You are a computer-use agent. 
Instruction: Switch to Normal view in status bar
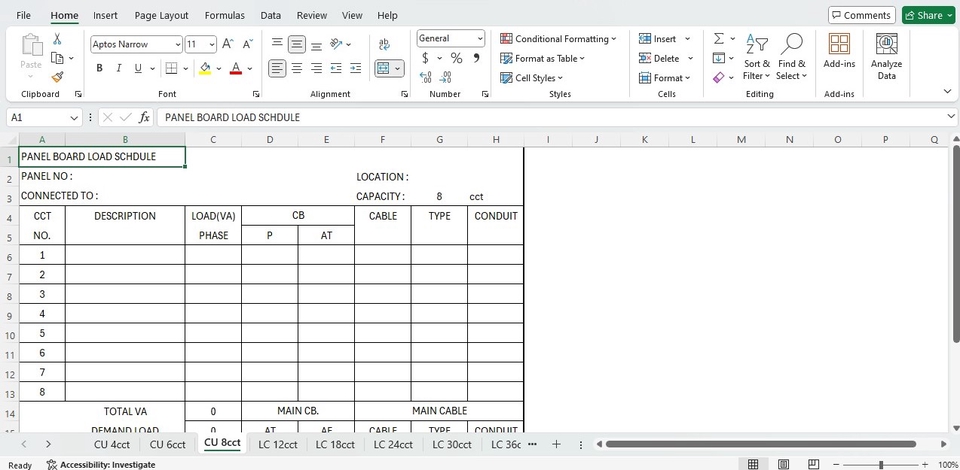click(753, 464)
